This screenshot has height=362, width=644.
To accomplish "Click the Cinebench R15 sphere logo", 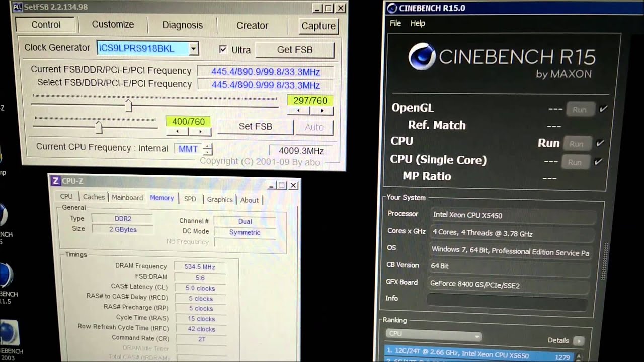I will point(421,57).
